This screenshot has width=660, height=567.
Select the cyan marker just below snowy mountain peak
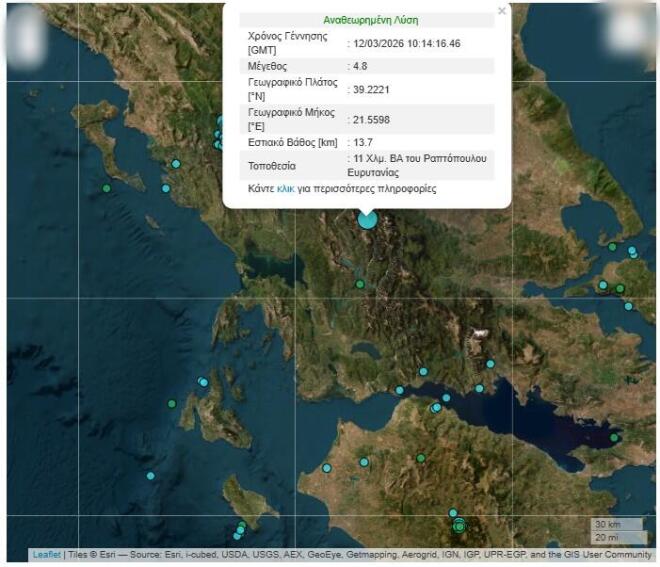click(x=490, y=364)
